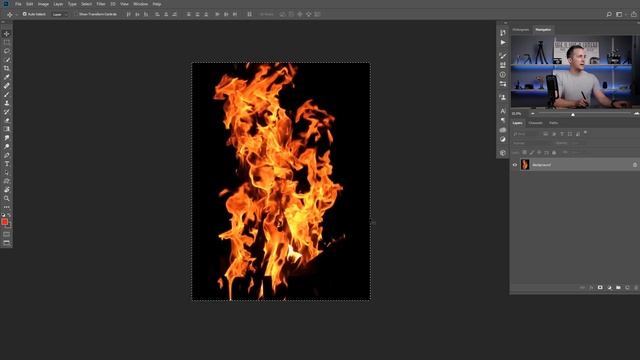Image resolution: width=640 pixels, height=360 pixels.
Task: Select the Lasso tool
Action: pos(7,51)
